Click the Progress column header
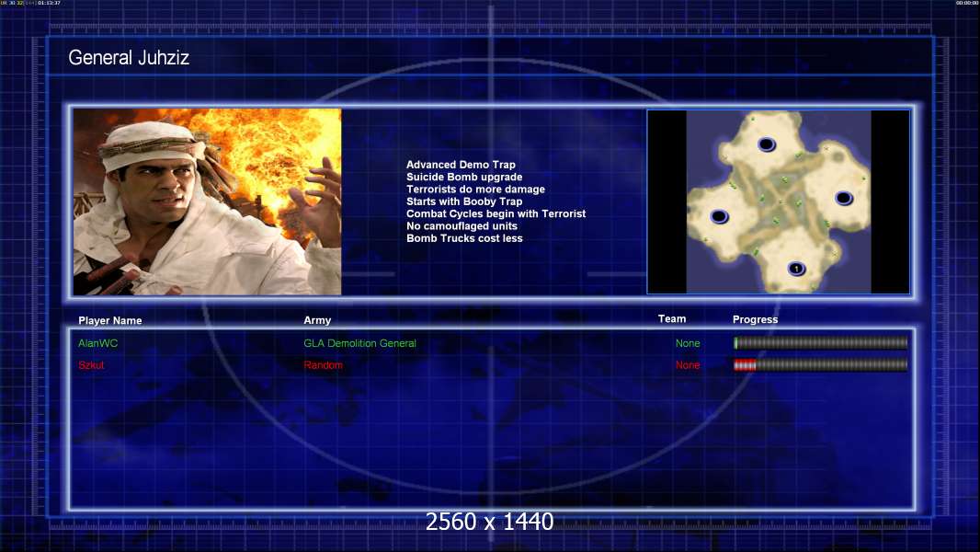This screenshot has width=980, height=552. 755,319
